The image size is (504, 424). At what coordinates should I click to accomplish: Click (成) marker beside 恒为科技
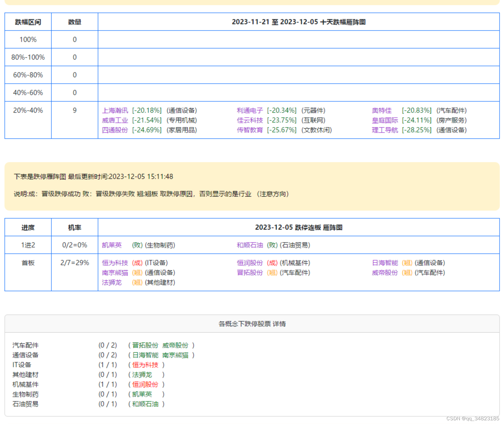pyautogui.click(x=137, y=263)
